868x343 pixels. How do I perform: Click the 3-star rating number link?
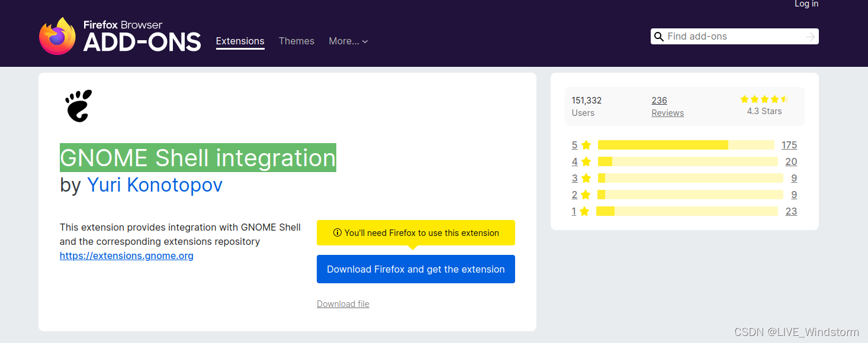click(574, 178)
